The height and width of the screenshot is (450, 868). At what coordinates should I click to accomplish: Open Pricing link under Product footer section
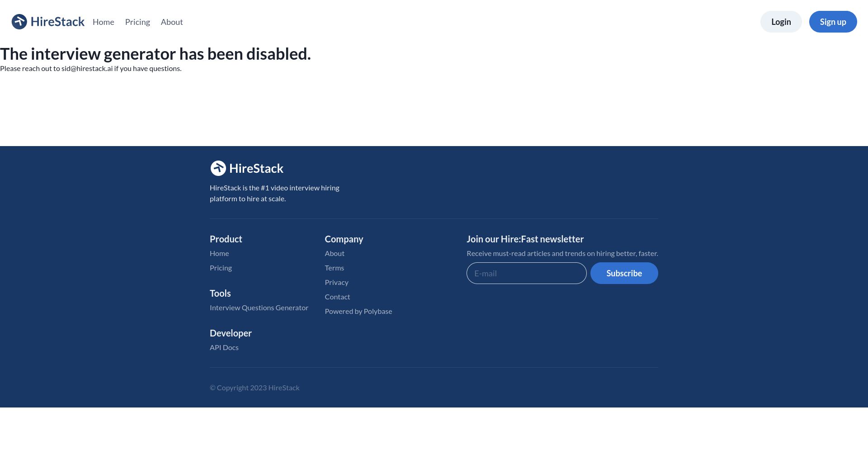(221, 268)
